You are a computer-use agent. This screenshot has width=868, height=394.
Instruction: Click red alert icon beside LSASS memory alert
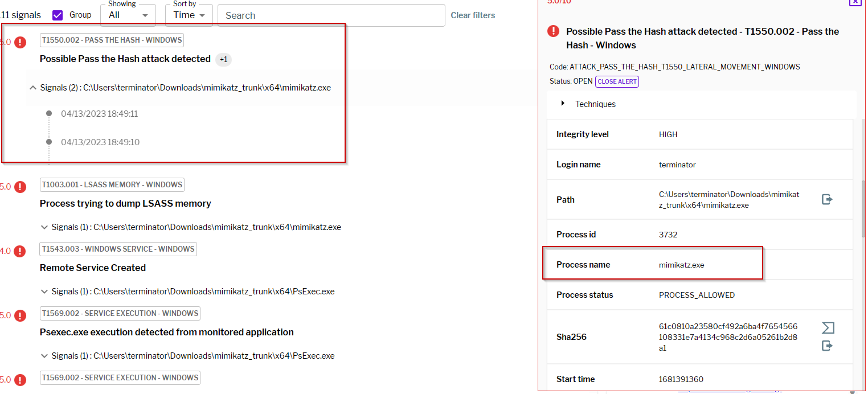point(21,187)
